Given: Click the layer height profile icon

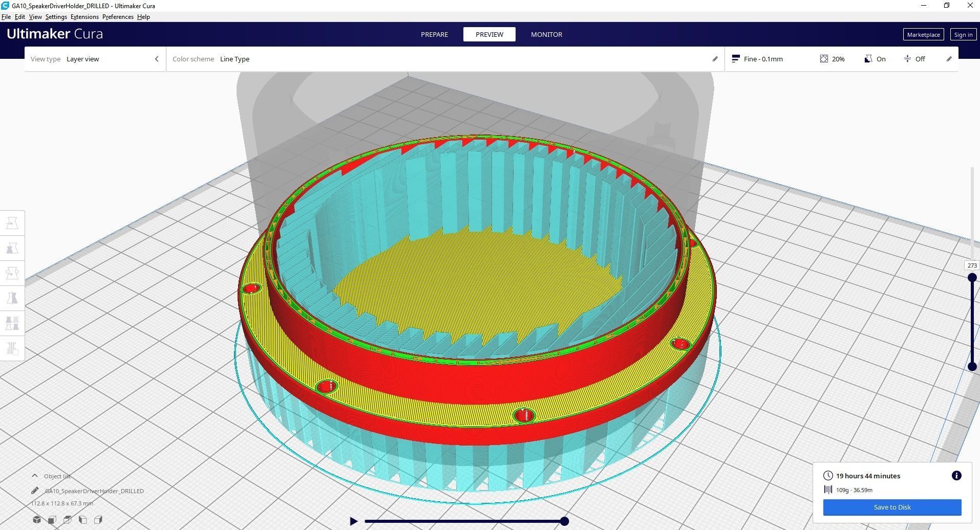Looking at the screenshot, I should tap(735, 59).
